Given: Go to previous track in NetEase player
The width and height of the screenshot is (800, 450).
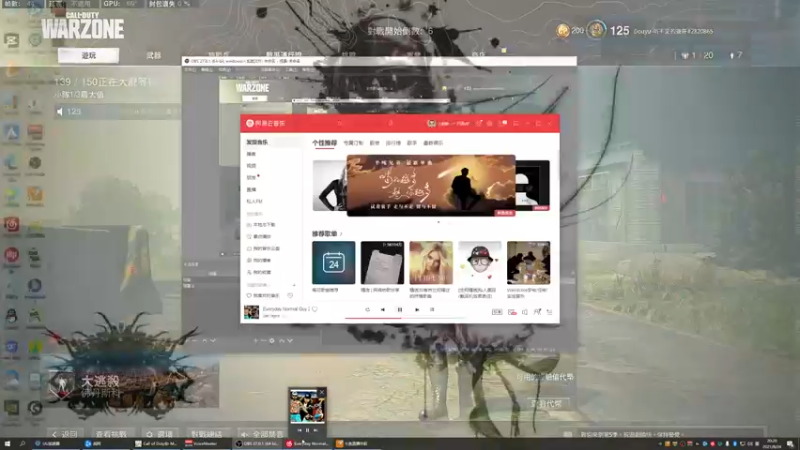Looking at the screenshot, I should click(x=383, y=310).
